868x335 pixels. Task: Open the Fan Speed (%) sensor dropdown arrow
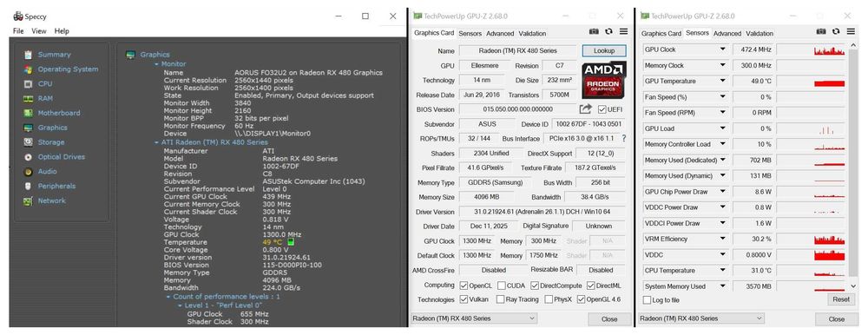(722, 97)
